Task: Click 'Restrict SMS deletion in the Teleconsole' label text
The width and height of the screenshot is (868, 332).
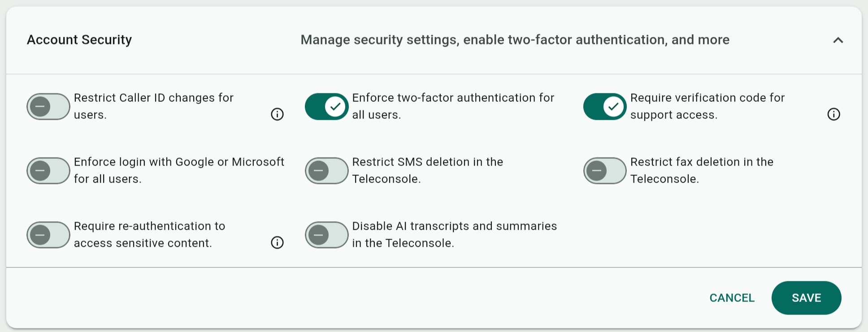Action: [427, 170]
